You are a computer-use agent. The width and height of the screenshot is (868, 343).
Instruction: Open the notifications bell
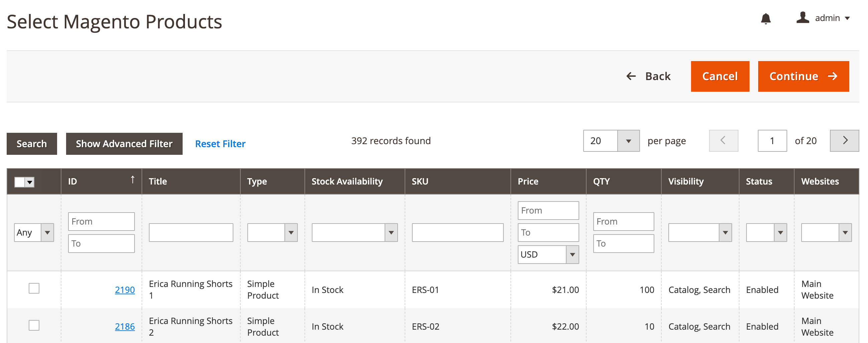766,18
